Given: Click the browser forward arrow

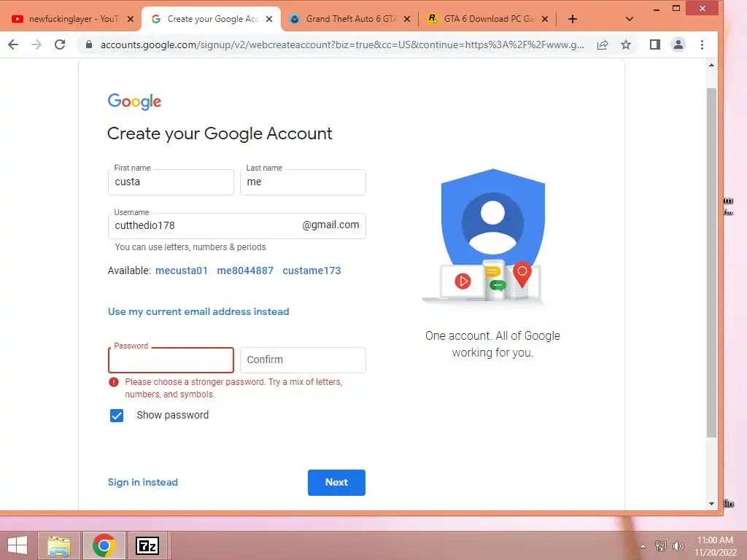Looking at the screenshot, I should tap(36, 44).
